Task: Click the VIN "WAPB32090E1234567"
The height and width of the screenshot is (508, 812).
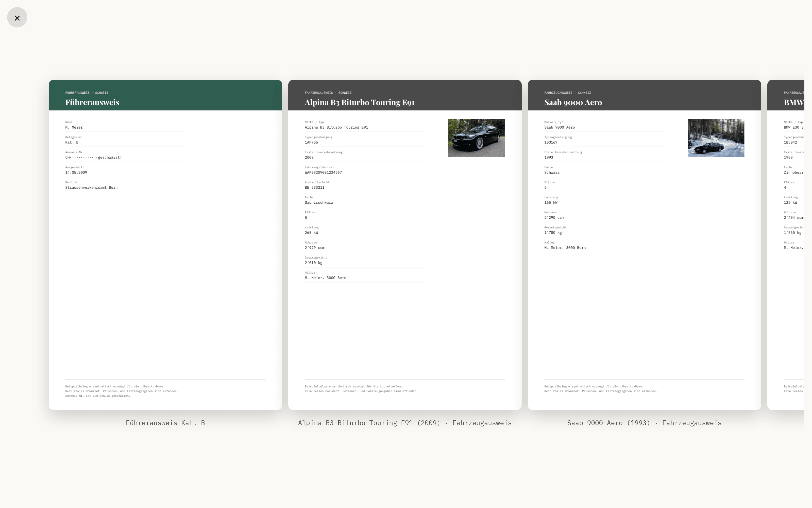Action: click(323, 173)
